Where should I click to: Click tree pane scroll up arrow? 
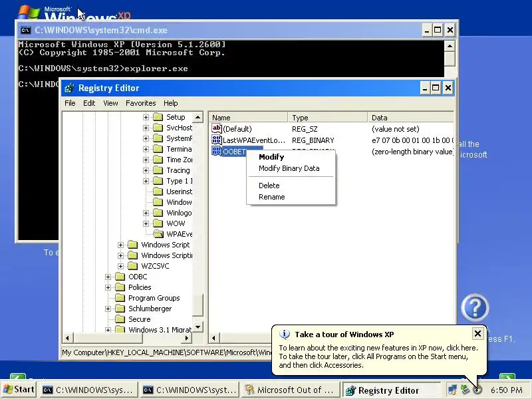[198, 118]
